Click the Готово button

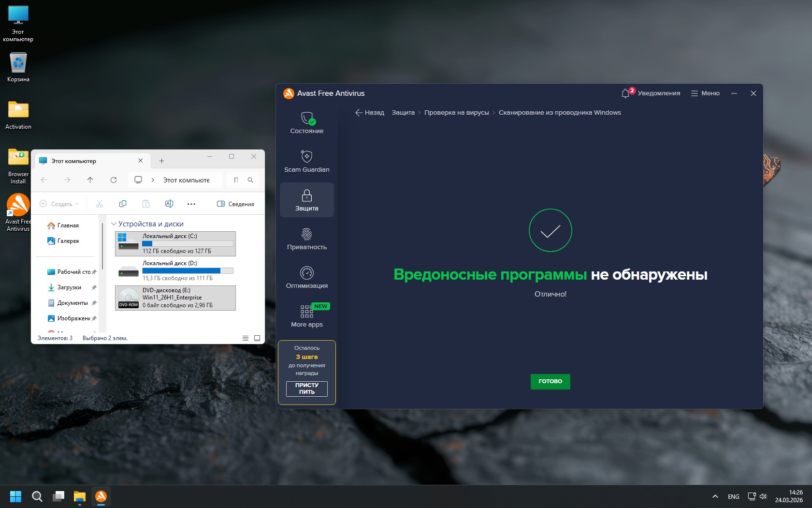[x=550, y=381]
